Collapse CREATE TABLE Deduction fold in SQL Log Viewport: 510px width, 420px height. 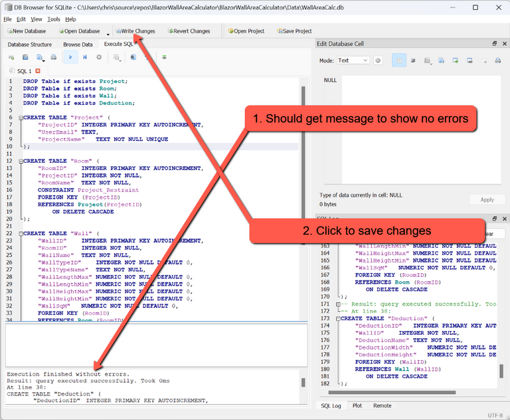tap(338, 319)
